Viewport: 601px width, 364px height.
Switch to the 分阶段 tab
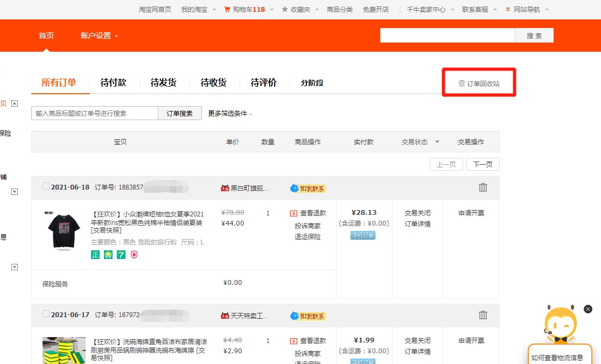click(x=312, y=83)
